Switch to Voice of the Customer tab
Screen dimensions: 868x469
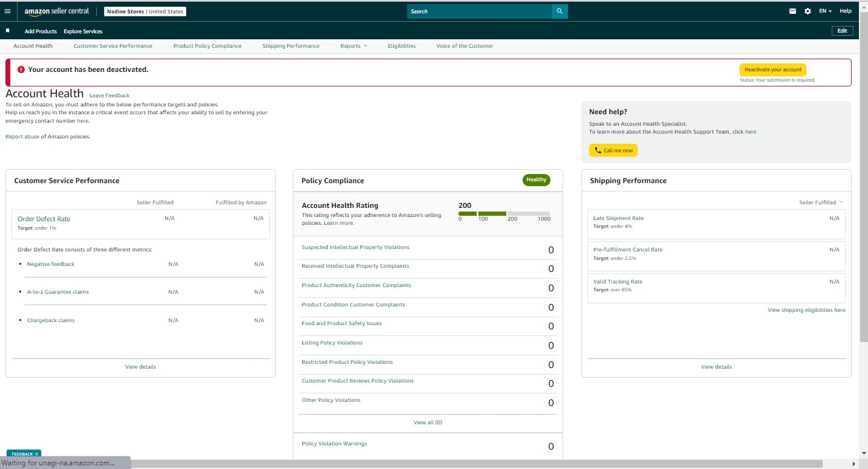pyautogui.click(x=465, y=46)
